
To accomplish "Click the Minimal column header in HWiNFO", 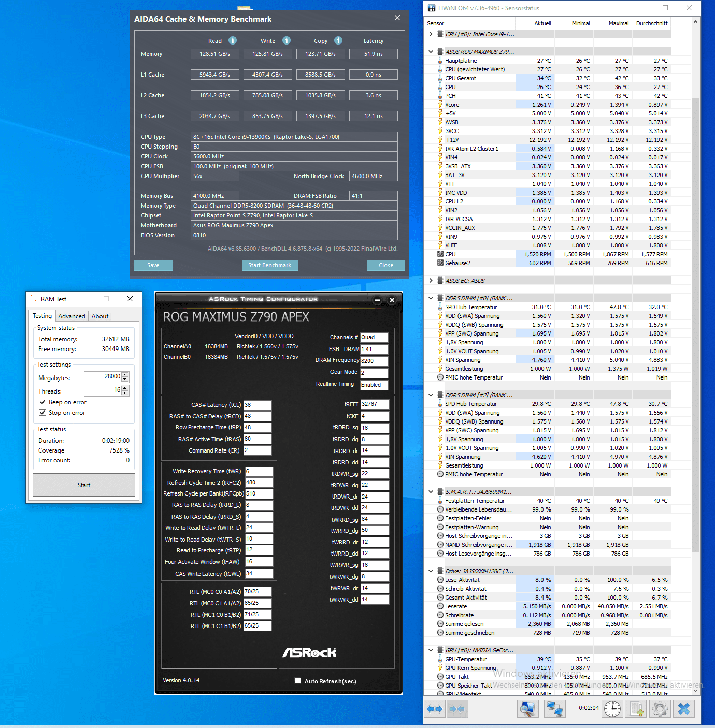I will tap(574, 23).
